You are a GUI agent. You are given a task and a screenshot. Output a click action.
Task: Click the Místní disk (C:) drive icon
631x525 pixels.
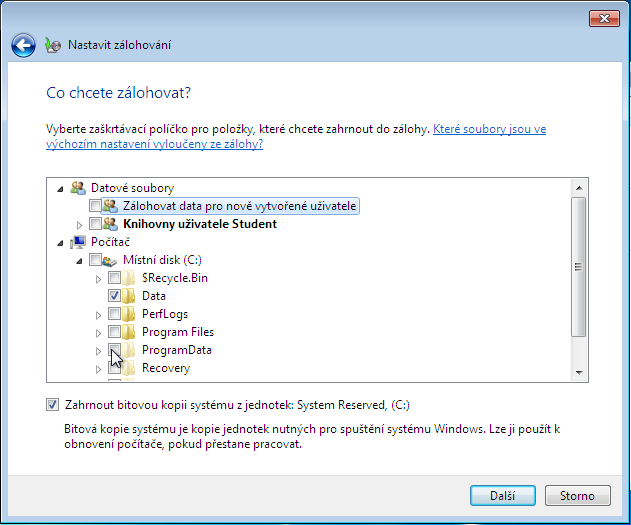point(110,260)
